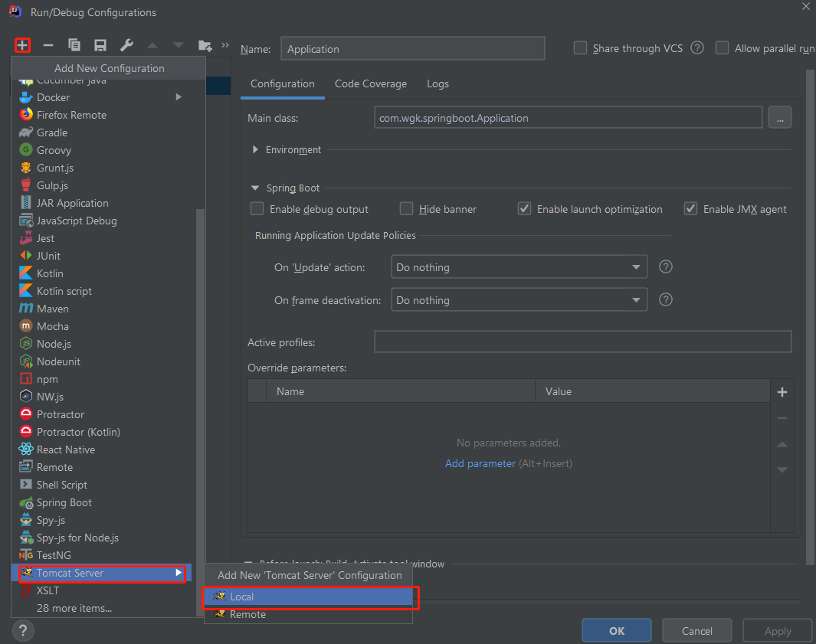This screenshot has height=644, width=816.
Task: Click the Add New Configuration plus icon
Action: click(x=22, y=46)
